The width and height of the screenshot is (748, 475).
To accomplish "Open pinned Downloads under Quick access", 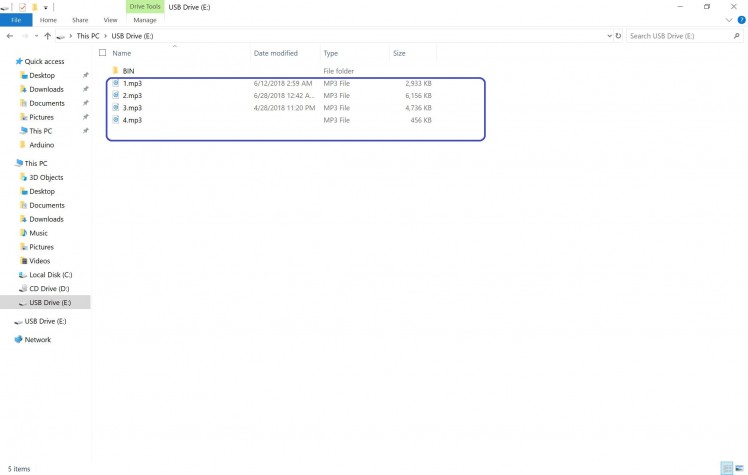I will click(46, 89).
